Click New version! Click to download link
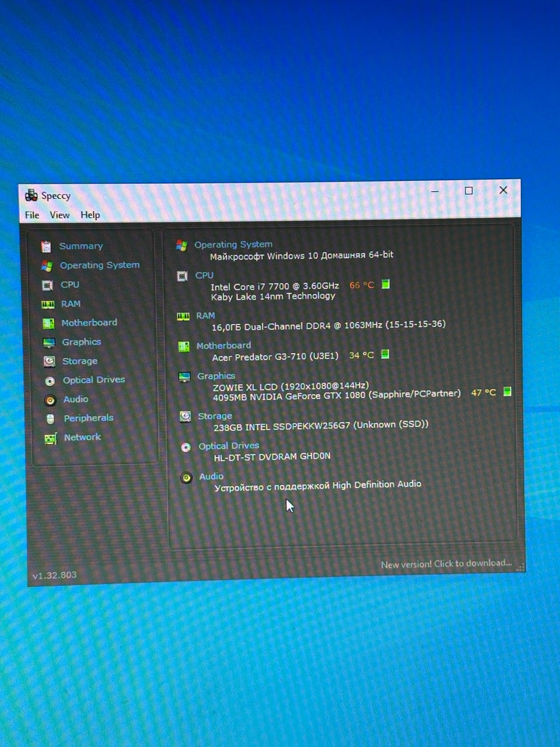This screenshot has width=560, height=747. pos(447,564)
